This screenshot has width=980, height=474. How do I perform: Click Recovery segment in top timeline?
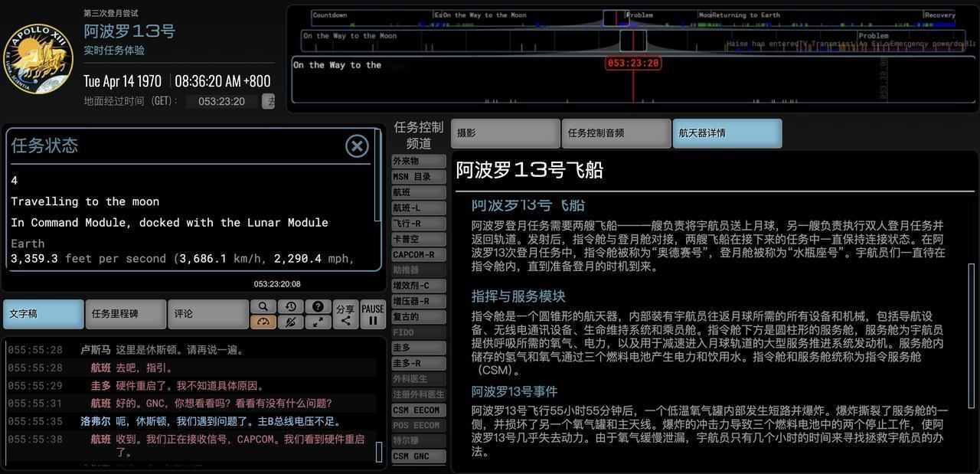pos(939,15)
